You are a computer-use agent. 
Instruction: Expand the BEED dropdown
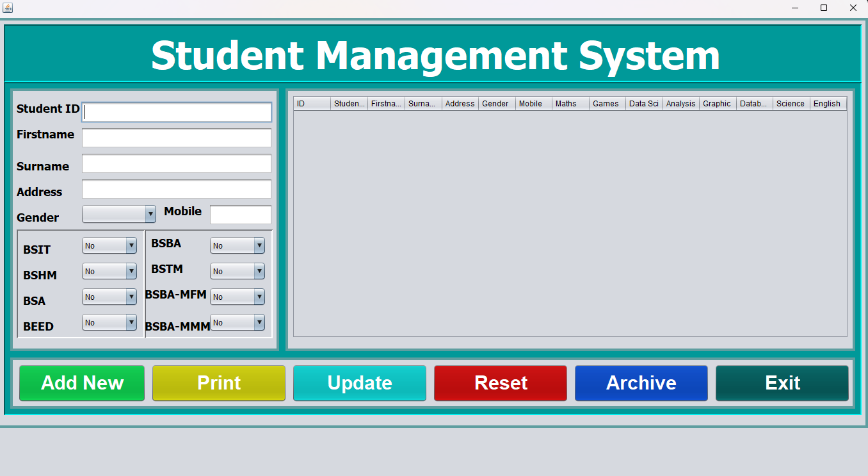point(109,323)
